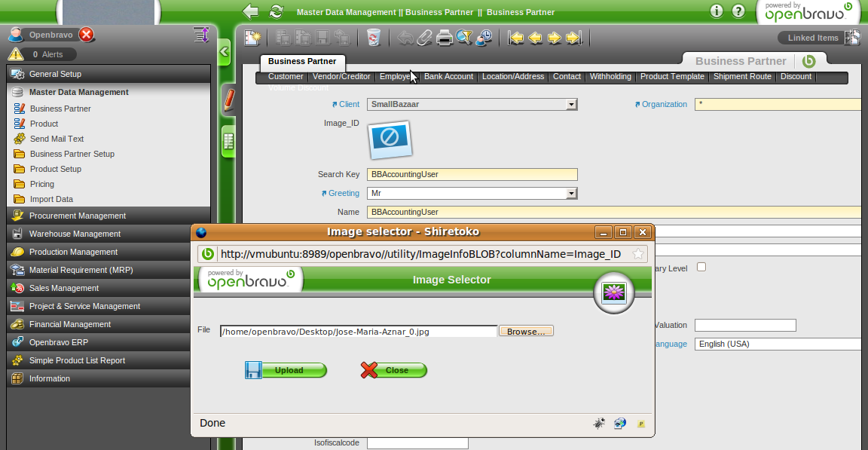The height and width of the screenshot is (450, 868).
Task: Click the refresh icon in header
Action: click(277, 11)
